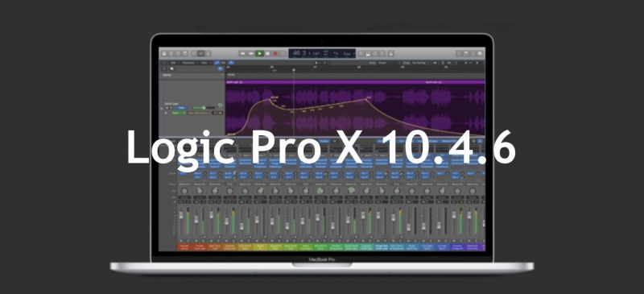Open the Edit menu in tracks area
Viewport: 644px width, 294px height.
(174, 63)
